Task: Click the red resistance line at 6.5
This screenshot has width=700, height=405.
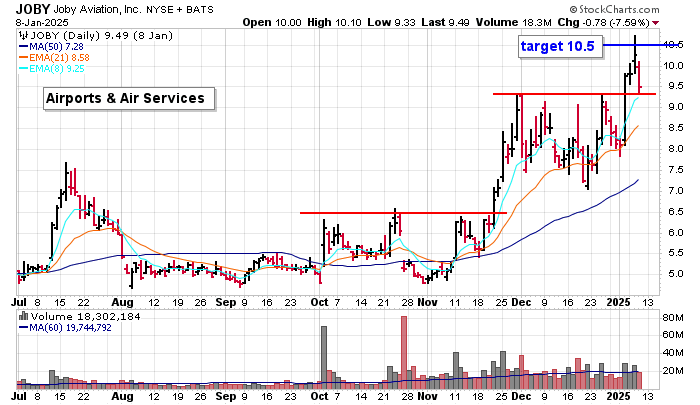Action: 403,213
